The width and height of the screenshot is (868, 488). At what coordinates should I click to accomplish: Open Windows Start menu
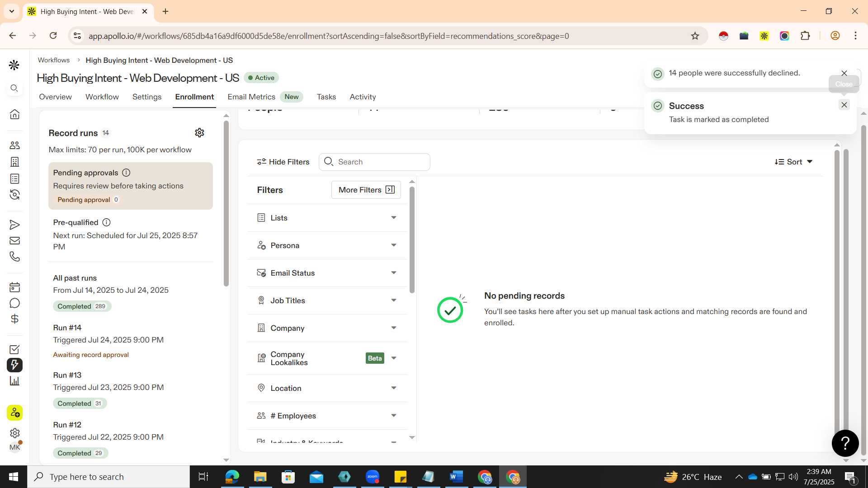[x=14, y=477]
